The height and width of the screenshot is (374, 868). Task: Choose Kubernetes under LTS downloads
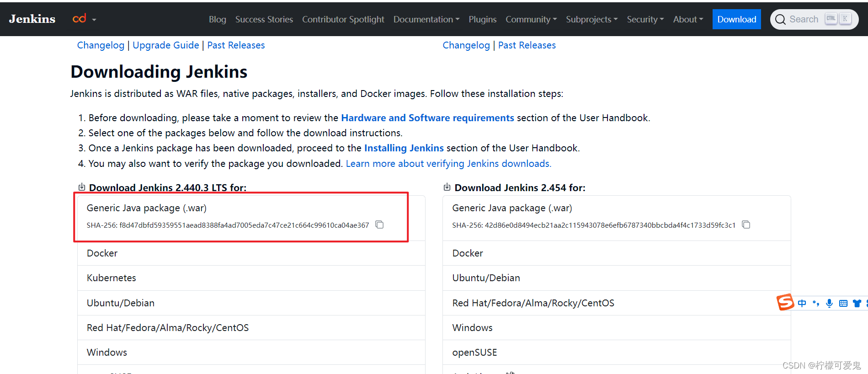[x=251, y=278]
